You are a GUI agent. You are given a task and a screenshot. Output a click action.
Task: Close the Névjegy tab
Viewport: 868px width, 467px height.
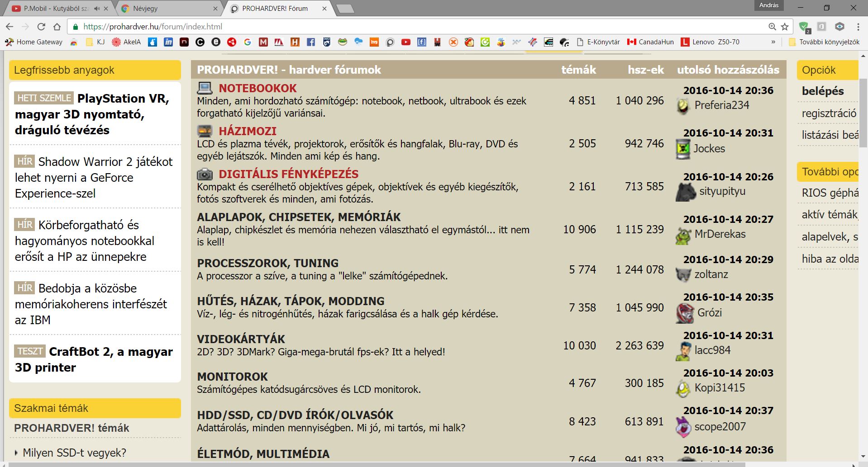click(x=215, y=9)
